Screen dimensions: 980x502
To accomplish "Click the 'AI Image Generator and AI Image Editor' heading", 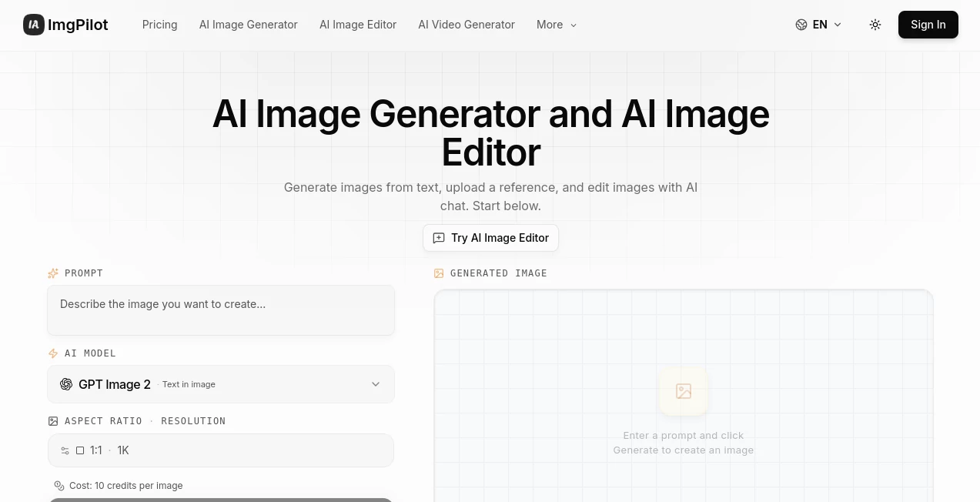I will click(x=491, y=132).
